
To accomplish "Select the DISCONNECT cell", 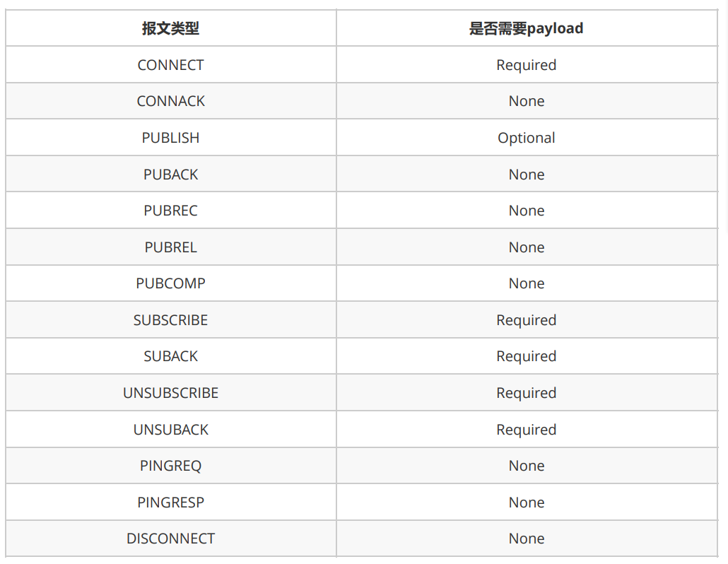I will [x=170, y=539].
